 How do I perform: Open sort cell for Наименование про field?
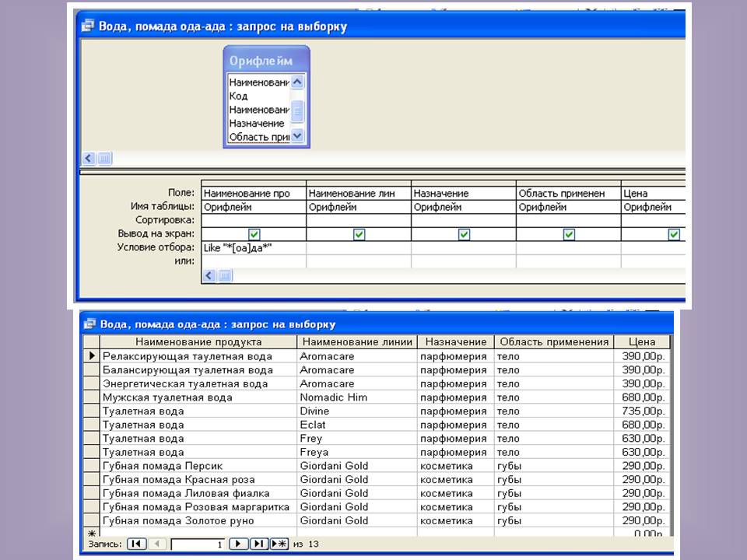coord(254,221)
